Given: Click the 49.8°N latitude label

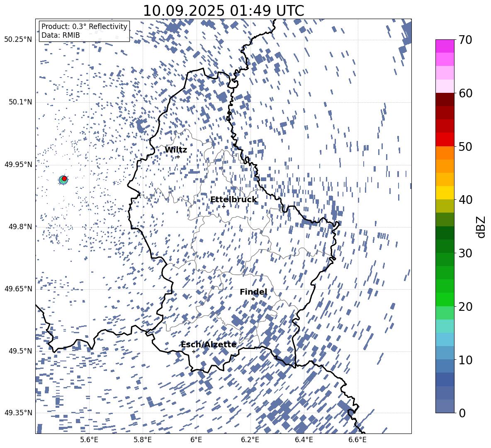Looking at the screenshot, I should click(x=20, y=227).
